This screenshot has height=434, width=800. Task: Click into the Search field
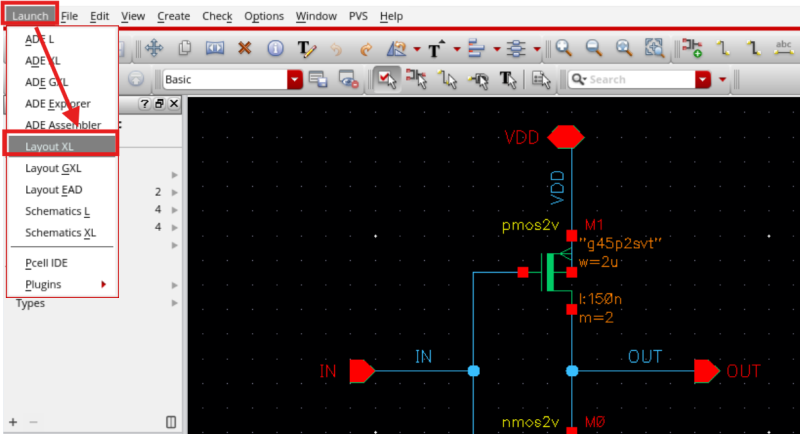(639, 80)
